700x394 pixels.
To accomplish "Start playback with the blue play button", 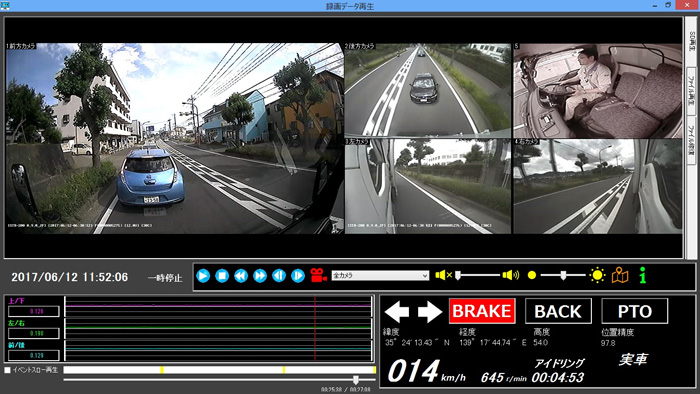I will point(203,276).
